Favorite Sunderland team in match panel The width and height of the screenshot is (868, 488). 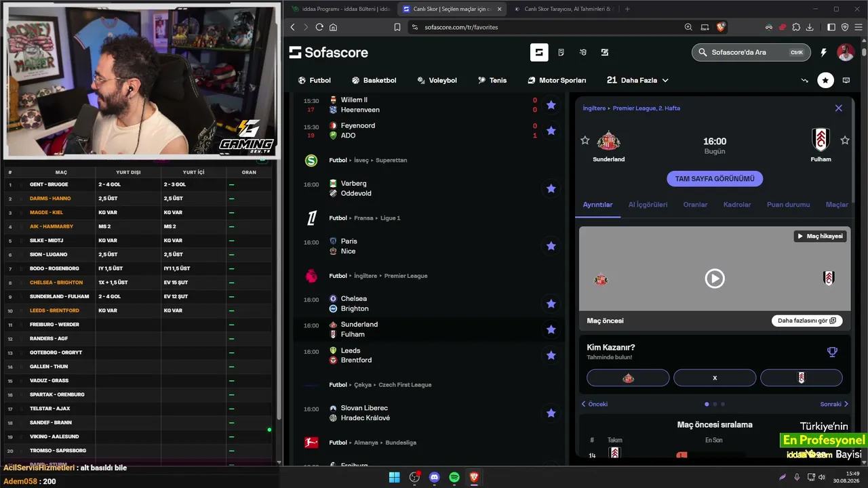click(585, 140)
